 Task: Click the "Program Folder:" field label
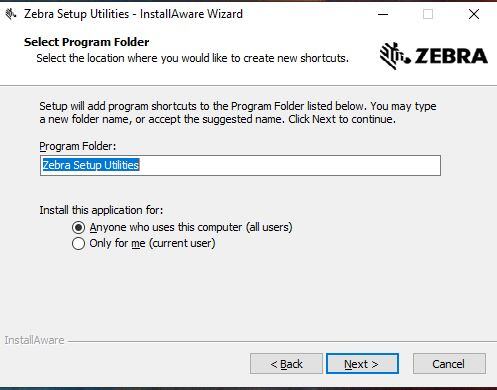(78, 146)
